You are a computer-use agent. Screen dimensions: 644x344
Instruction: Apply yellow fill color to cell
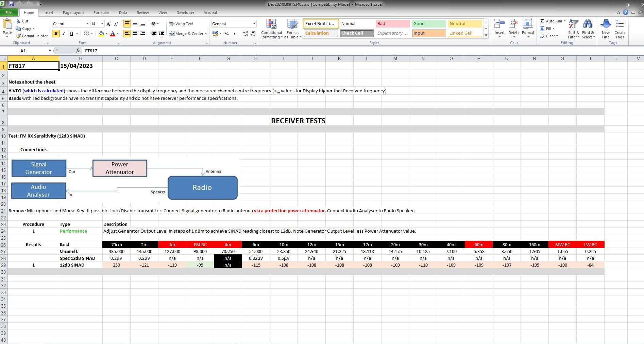coord(101,34)
